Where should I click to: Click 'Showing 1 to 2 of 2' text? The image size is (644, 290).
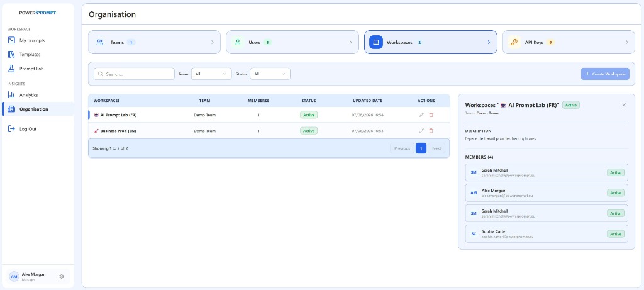(110, 148)
